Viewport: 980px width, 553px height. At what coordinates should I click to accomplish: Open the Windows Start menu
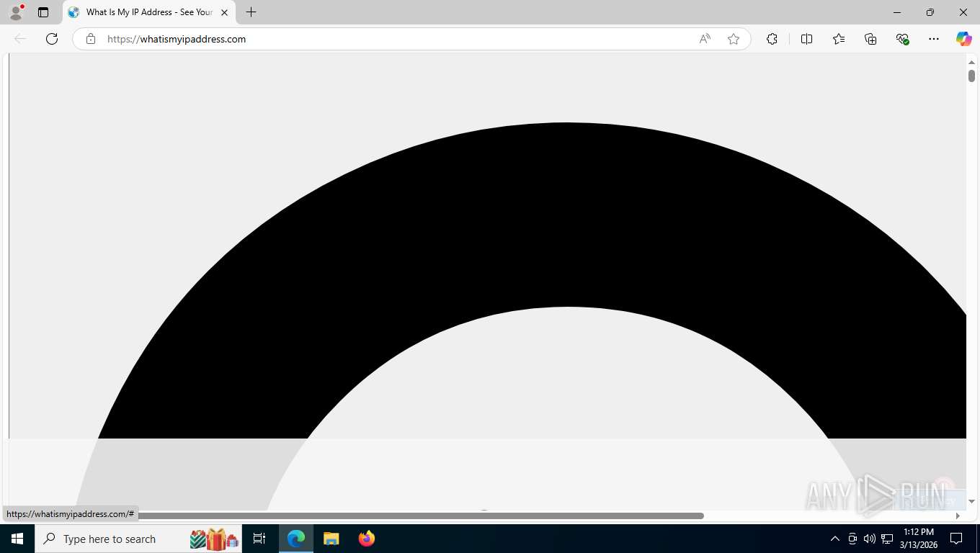tap(17, 539)
